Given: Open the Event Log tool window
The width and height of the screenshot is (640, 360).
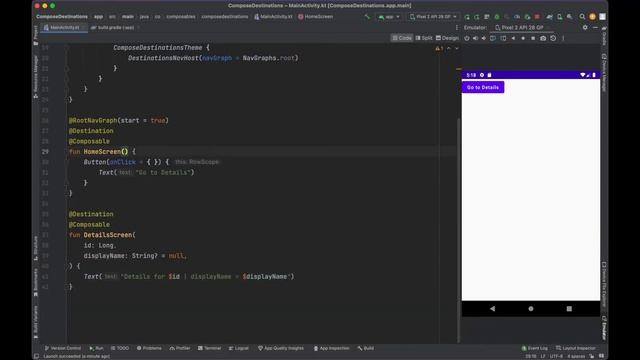Looking at the screenshot, I should tap(535, 348).
